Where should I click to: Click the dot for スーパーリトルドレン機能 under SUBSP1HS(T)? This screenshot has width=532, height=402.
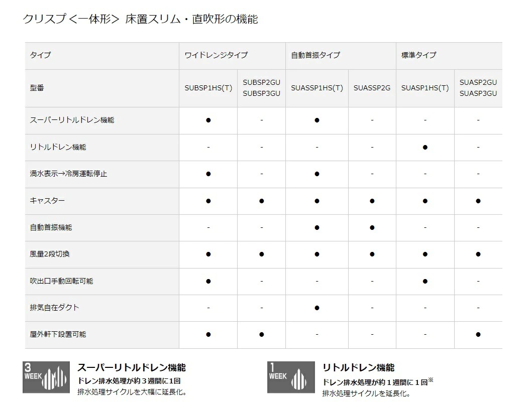[208, 120]
